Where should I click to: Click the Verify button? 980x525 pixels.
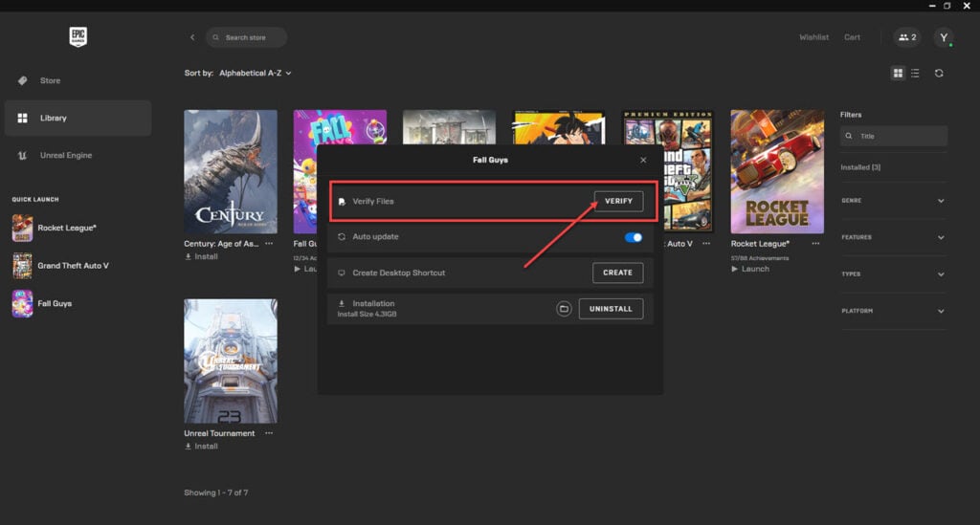tap(618, 201)
